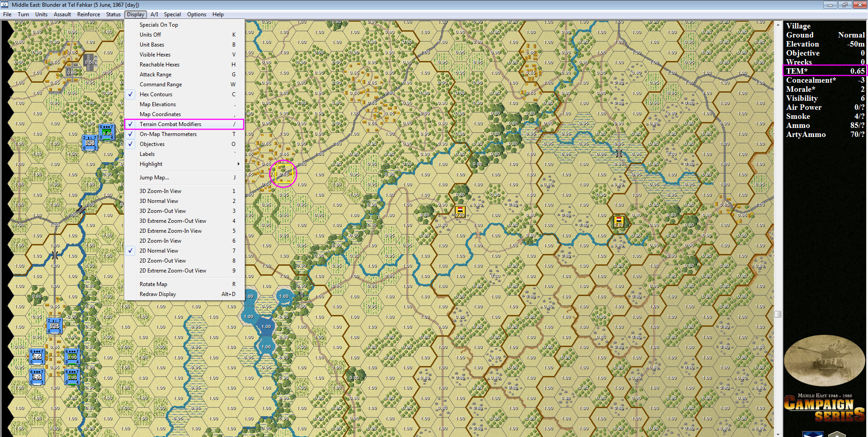Image resolution: width=868 pixels, height=437 pixels.
Task: Open the Units menu
Action: [x=41, y=14]
